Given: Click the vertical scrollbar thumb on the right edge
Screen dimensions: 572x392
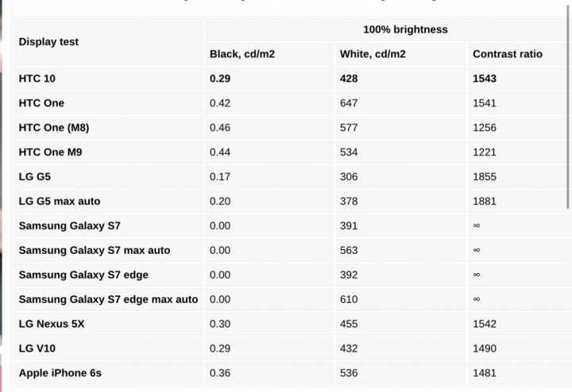Looking at the screenshot, I should [568, 106].
